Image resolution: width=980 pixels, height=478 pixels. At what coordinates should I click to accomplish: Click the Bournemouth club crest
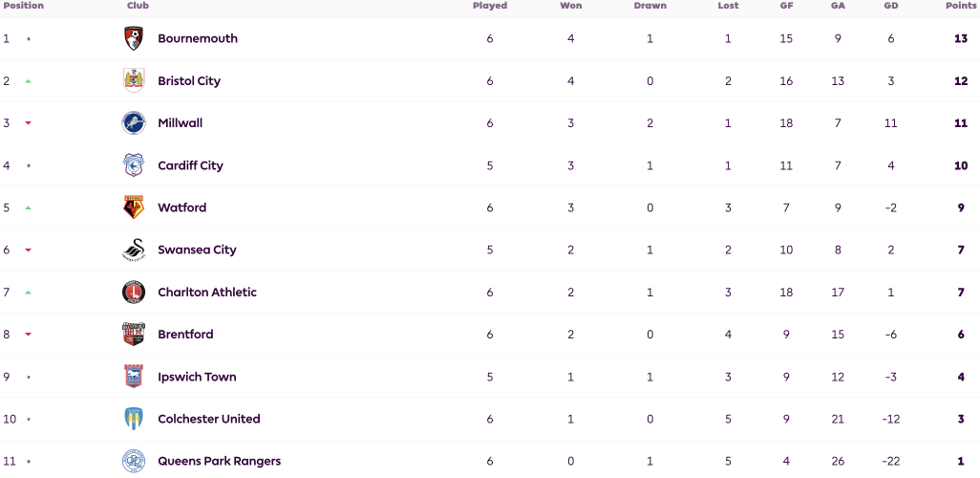[134, 39]
